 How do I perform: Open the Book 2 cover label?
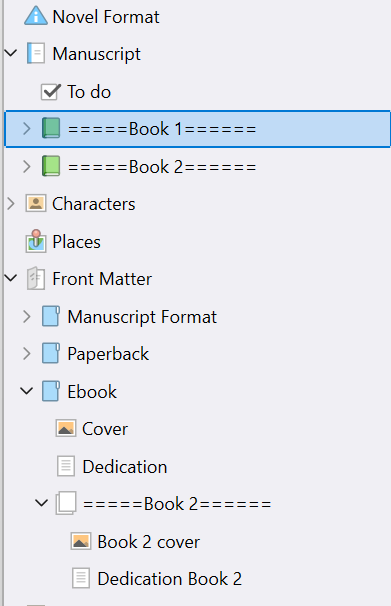pyautogui.click(x=149, y=541)
